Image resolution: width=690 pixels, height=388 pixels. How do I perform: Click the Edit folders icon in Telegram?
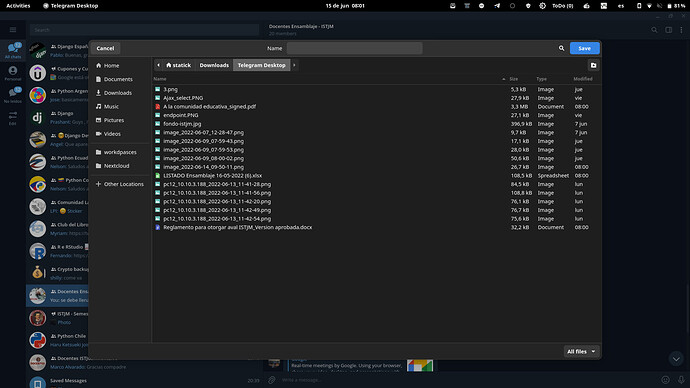[13, 117]
